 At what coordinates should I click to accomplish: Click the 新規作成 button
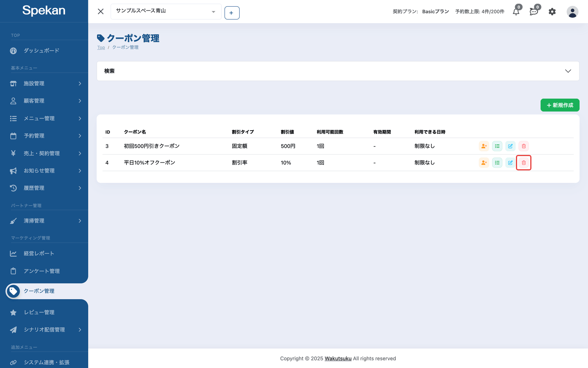[560, 105]
